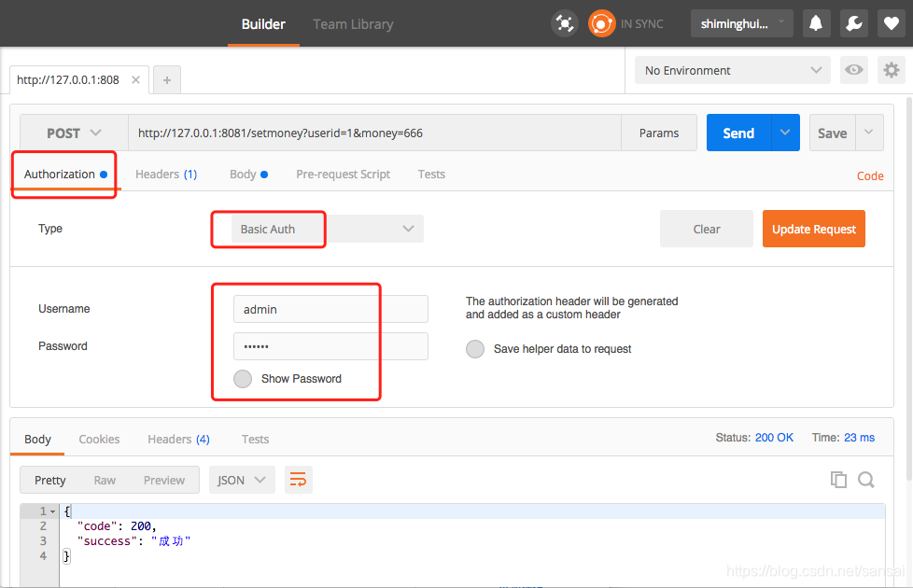Image resolution: width=913 pixels, height=588 pixels.
Task: Open the notifications bell icon
Action: coord(816,24)
